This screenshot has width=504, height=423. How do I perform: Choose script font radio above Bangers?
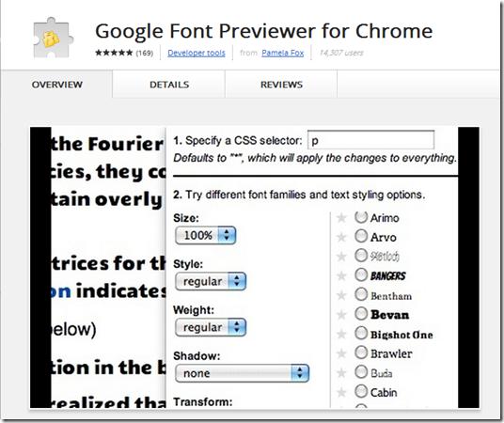coord(361,256)
